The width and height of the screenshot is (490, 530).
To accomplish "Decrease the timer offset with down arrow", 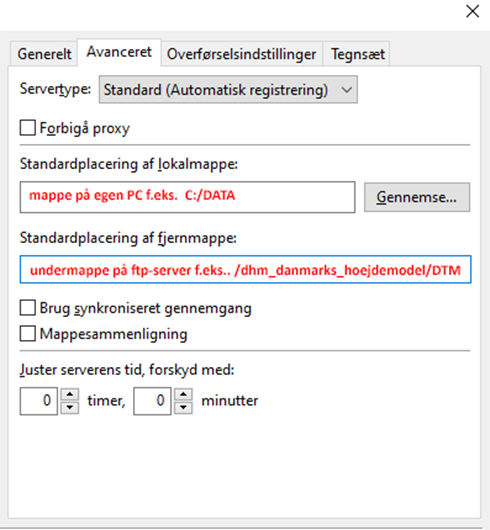I will coord(70,408).
